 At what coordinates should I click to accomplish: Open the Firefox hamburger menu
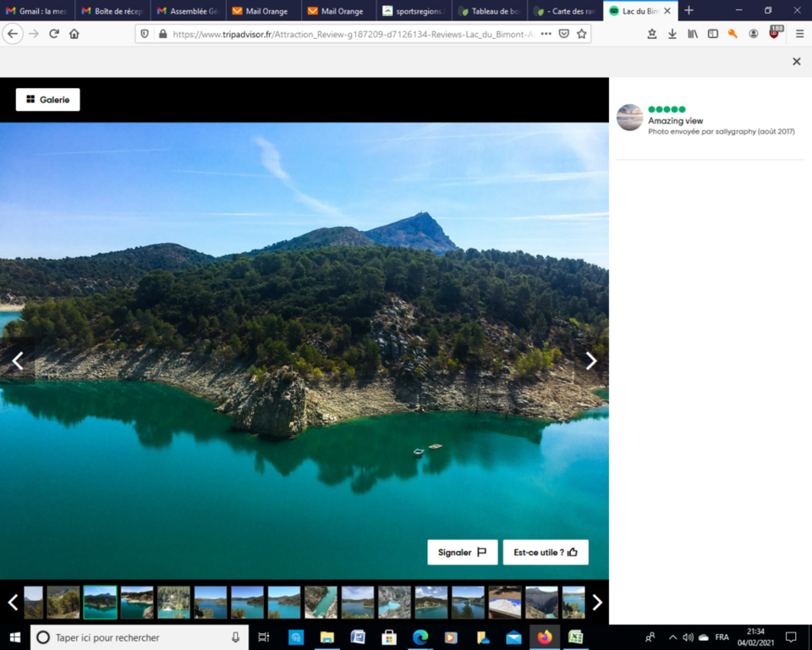pos(799,34)
